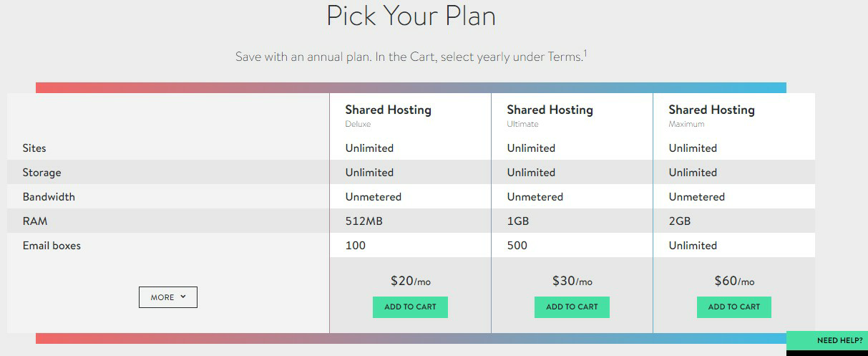
Task: Click the 512MB RAM value for Deluxe
Action: (364, 221)
